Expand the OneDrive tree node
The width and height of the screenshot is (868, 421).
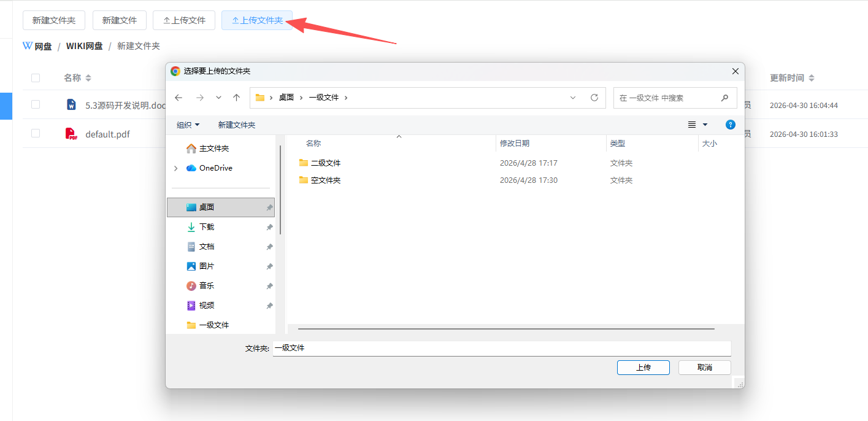[177, 168]
